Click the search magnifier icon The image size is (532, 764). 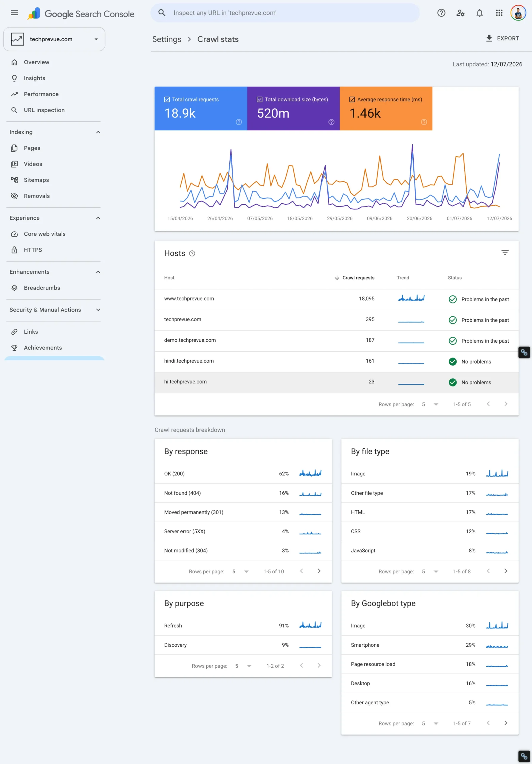point(162,13)
